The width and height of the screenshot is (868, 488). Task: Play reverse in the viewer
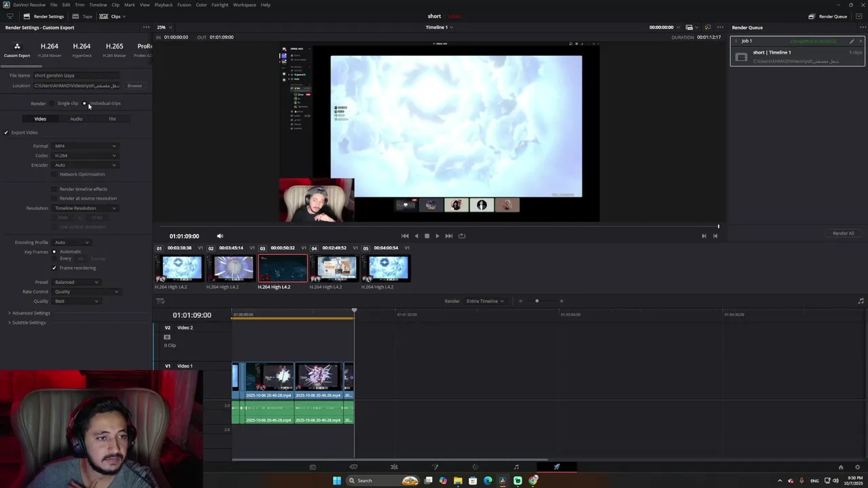coord(416,236)
